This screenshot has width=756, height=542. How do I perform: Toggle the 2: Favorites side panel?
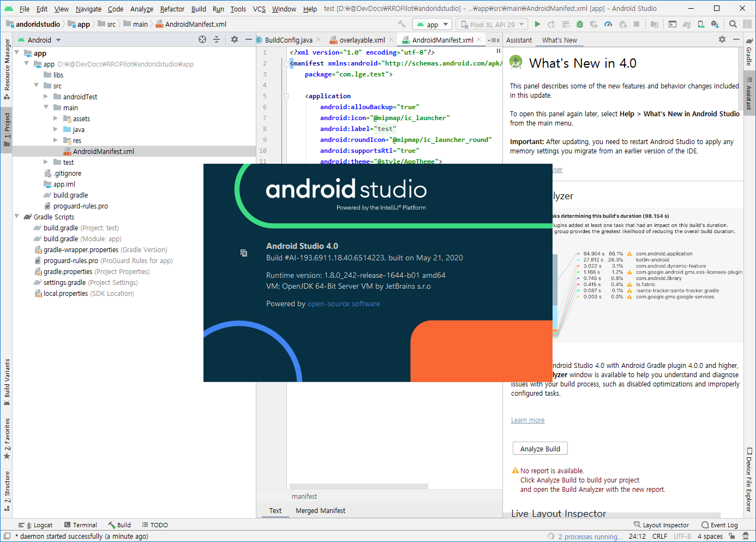click(x=7, y=439)
